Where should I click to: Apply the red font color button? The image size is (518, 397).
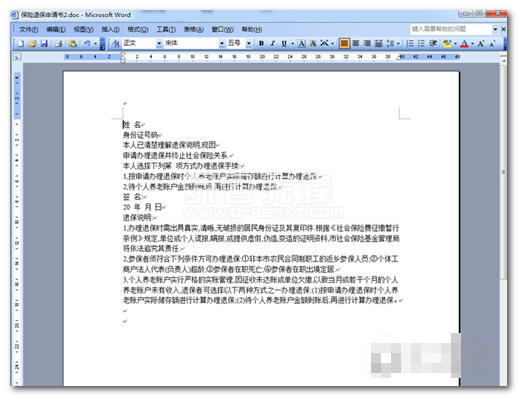coord(464,43)
